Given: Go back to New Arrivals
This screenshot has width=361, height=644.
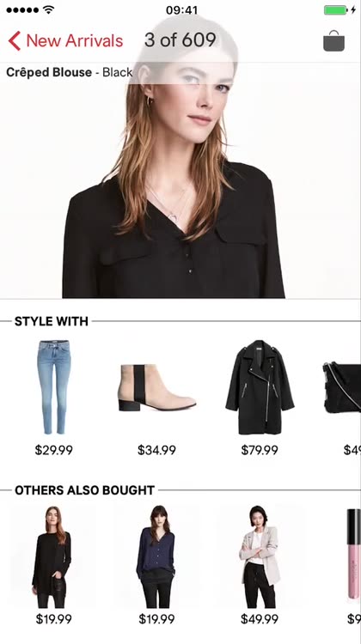Looking at the screenshot, I should [66, 40].
